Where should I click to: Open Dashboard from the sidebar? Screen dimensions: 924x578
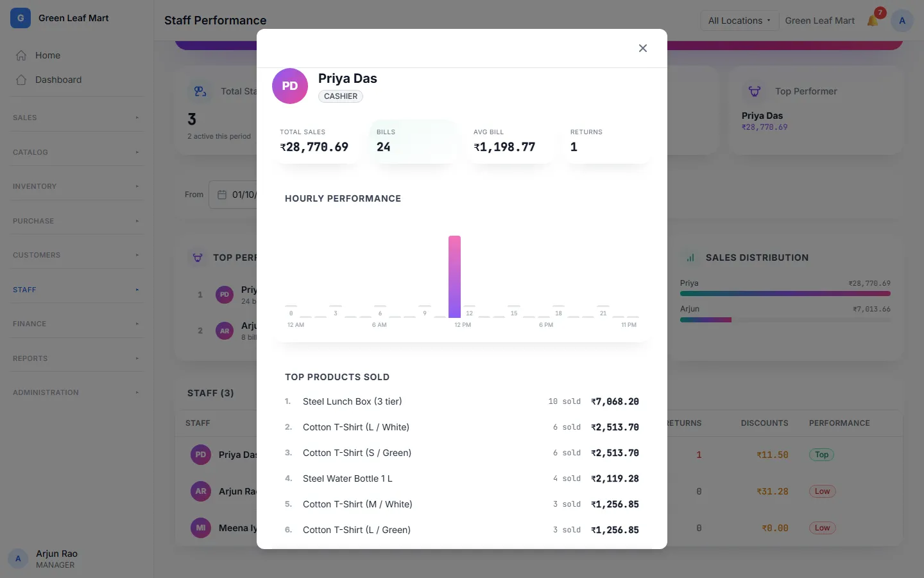click(77, 80)
